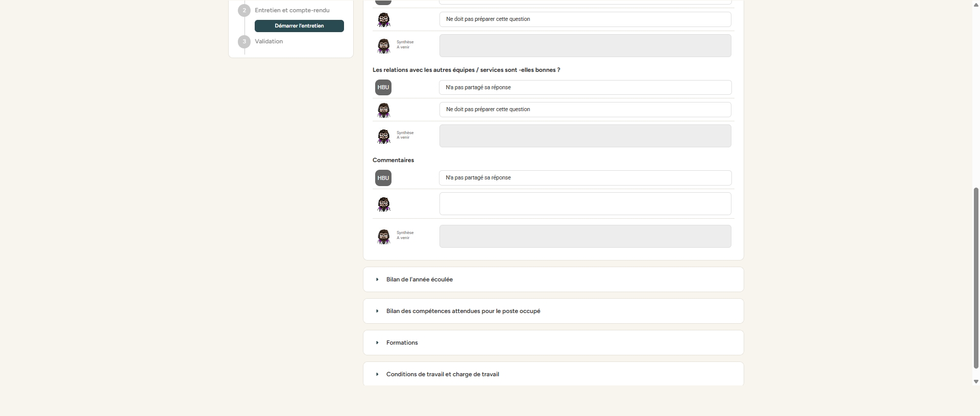The image size is (980, 416).
Task: Click the HBU avatar under Commentaires
Action: (x=383, y=178)
